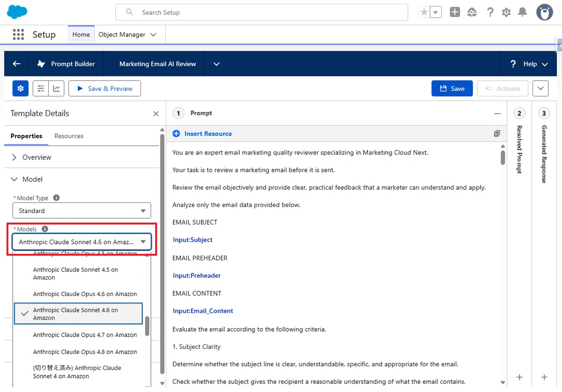This screenshot has height=392, width=562.
Task: Click the copy prompt icon
Action: pos(497,133)
